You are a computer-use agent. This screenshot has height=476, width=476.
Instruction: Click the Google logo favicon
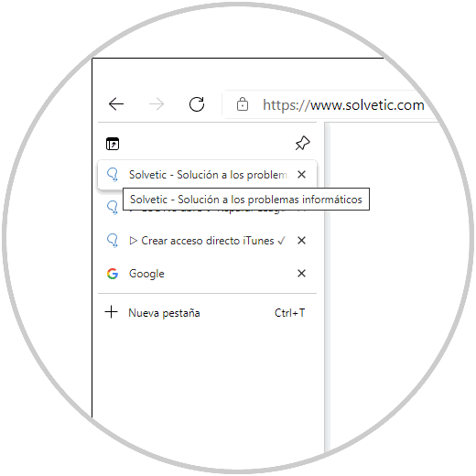[113, 274]
